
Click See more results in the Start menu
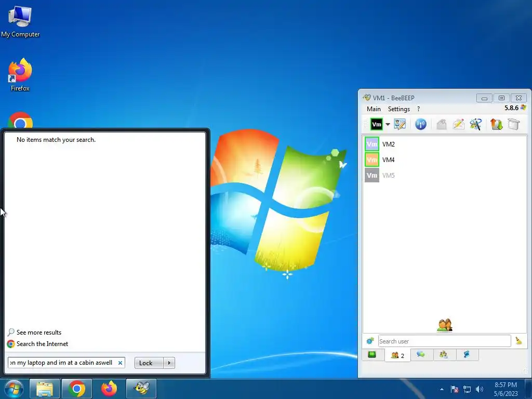[x=38, y=332]
